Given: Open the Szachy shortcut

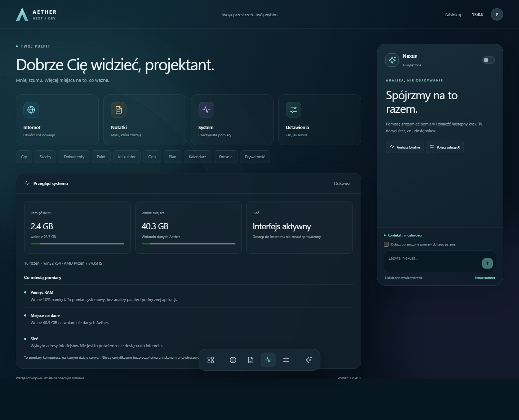Looking at the screenshot, I should coord(45,157).
